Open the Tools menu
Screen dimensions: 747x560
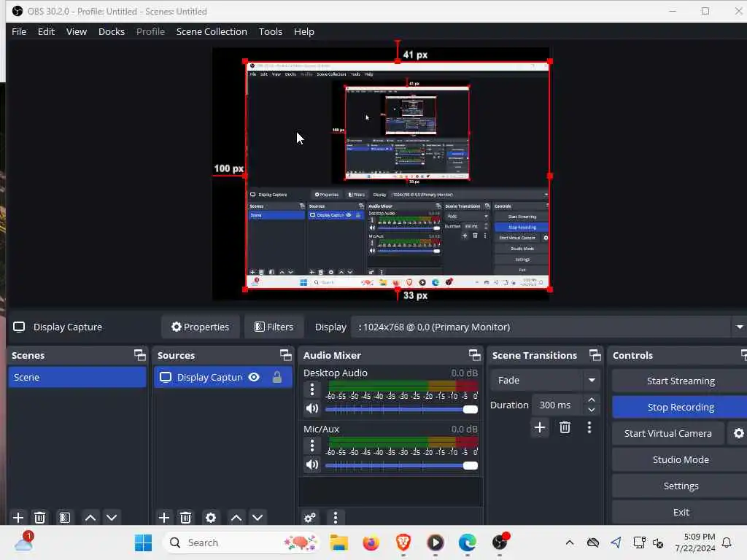[270, 31]
